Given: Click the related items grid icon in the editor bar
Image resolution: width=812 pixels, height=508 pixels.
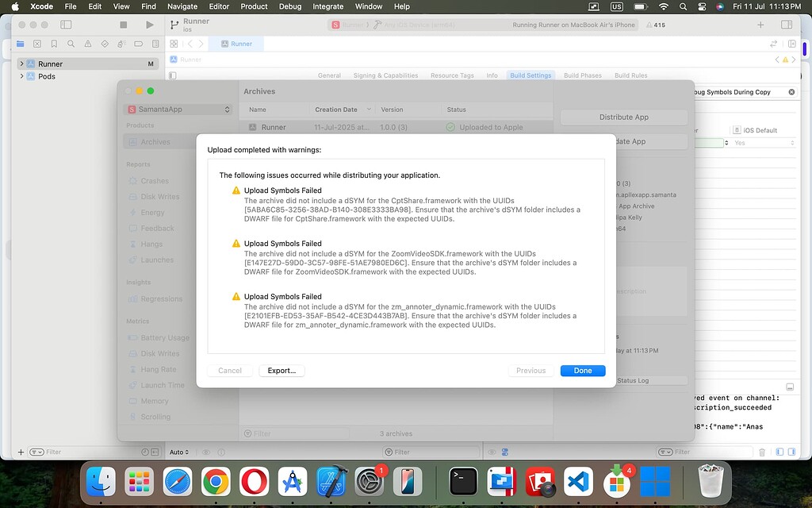Looking at the screenshot, I should click(174, 44).
